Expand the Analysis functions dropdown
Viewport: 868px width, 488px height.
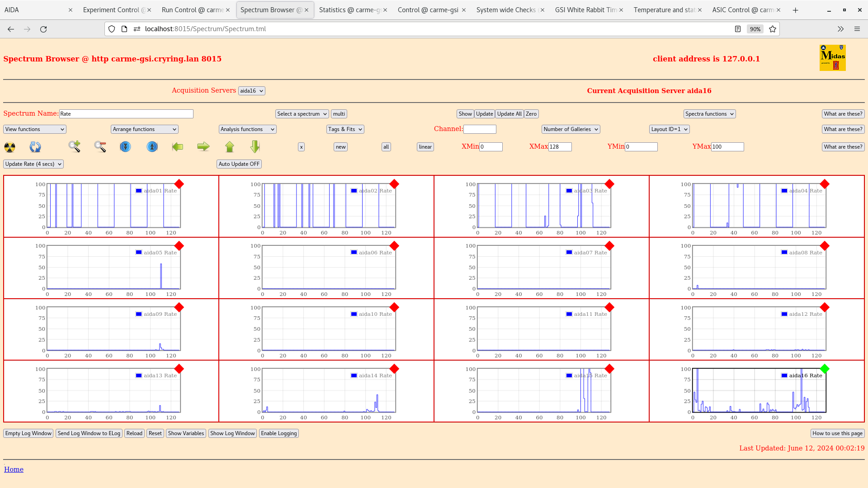[247, 129]
